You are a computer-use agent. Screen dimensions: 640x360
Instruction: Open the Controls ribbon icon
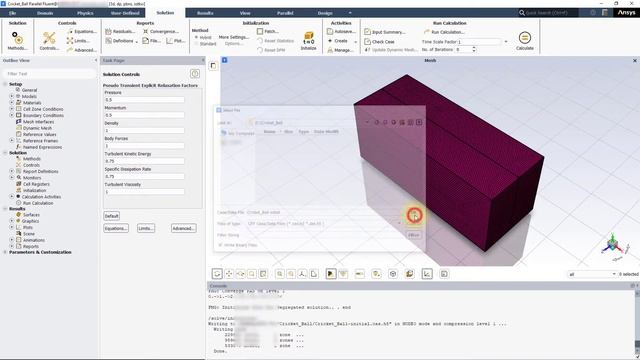point(49,41)
